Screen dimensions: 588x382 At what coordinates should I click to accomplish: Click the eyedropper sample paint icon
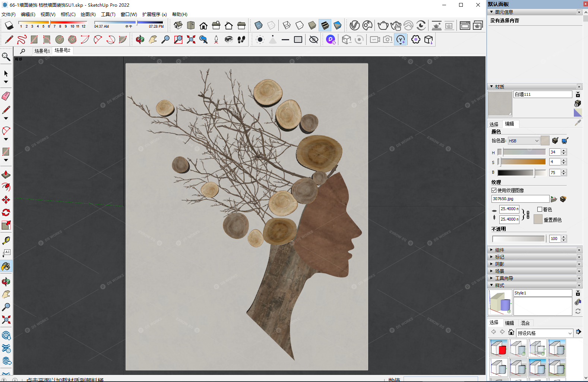[578, 123]
